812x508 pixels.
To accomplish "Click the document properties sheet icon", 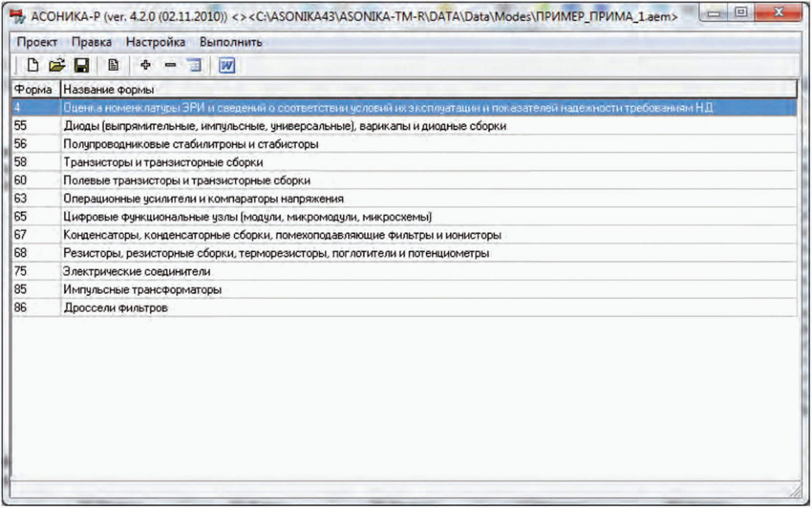I will click(113, 65).
